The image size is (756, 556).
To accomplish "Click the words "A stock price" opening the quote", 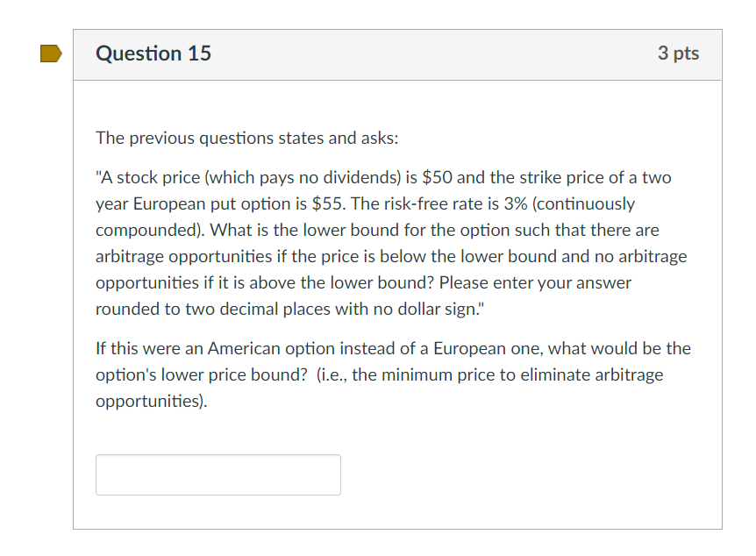I will pos(149,178).
